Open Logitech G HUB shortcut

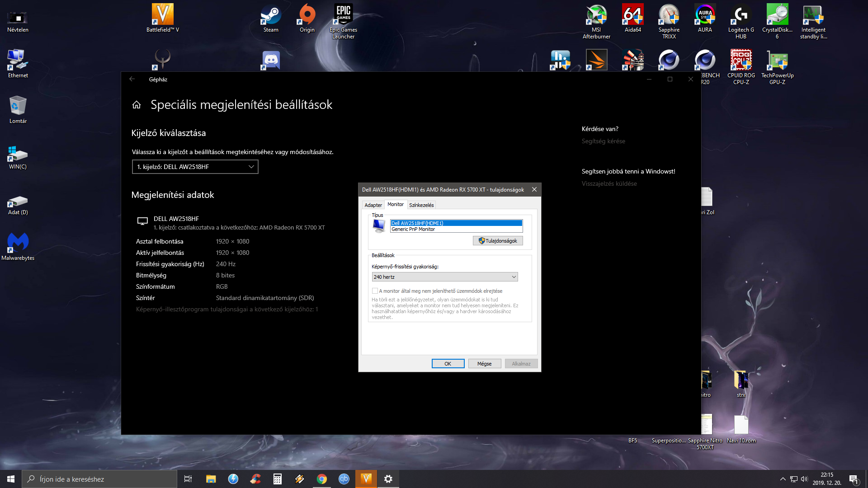point(741,21)
